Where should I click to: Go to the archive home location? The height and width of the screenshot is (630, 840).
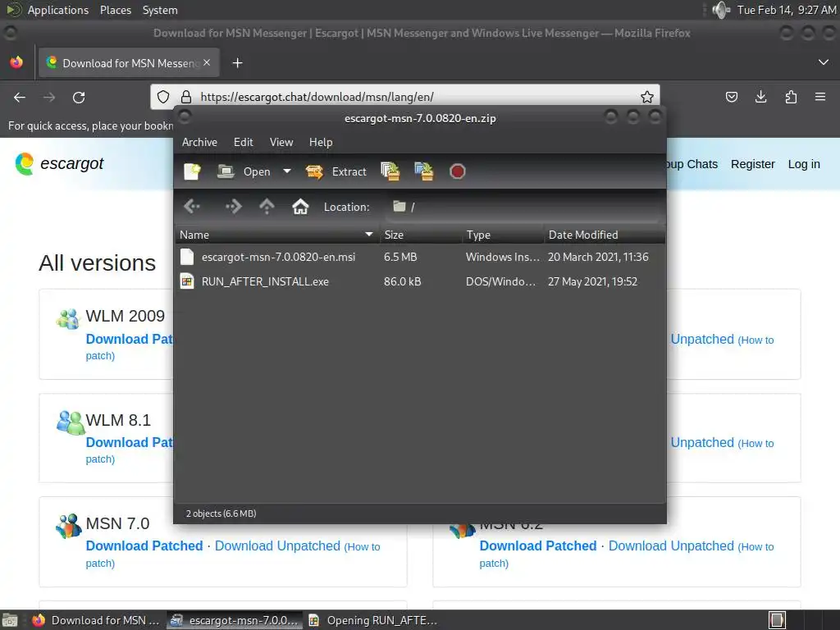pyautogui.click(x=300, y=206)
